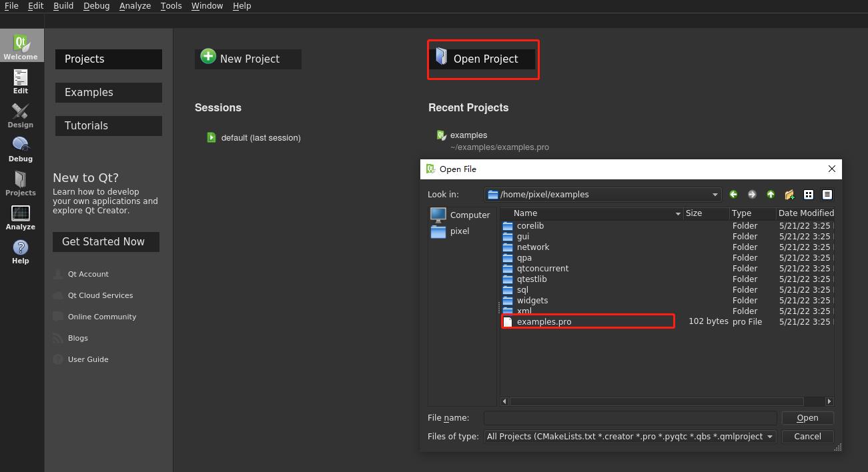Select the Examples tab on Welcome page
Screen dimensions: 868x472
coord(109,92)
